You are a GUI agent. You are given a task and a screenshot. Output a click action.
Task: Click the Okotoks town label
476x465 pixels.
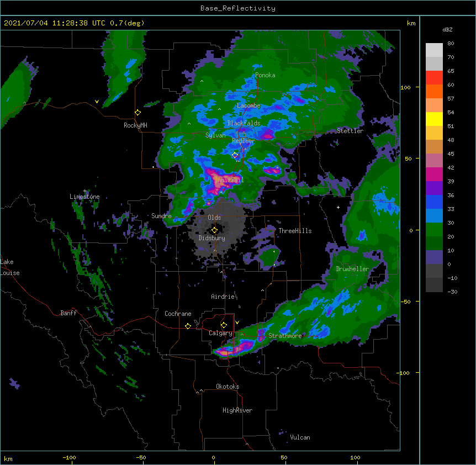[228, 387]
